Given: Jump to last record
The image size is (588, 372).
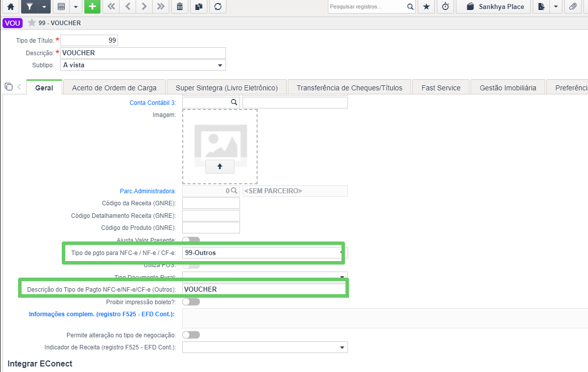Looking at the screenshot, I should pyautogui.click(x=161, y=7).
